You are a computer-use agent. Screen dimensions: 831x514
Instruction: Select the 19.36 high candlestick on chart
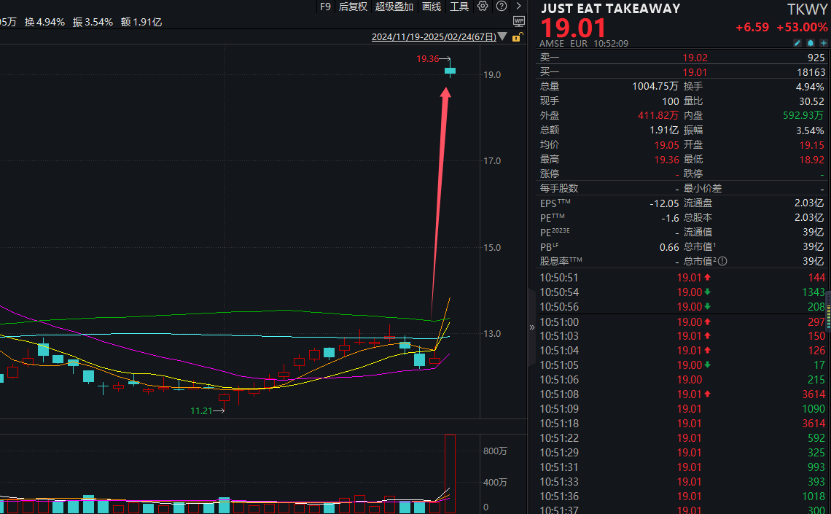tap(450, 70)
